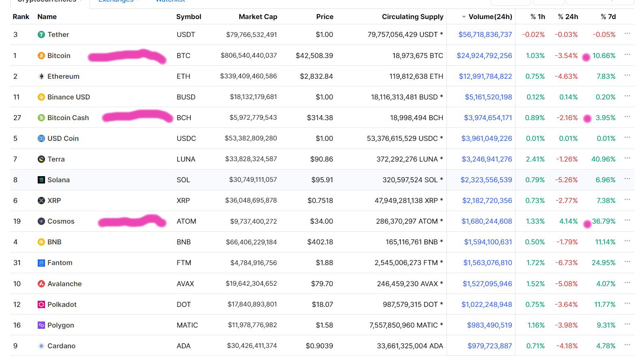Sort table by Market Cap header
644x356 pixels.
click(x=258, y=17)
